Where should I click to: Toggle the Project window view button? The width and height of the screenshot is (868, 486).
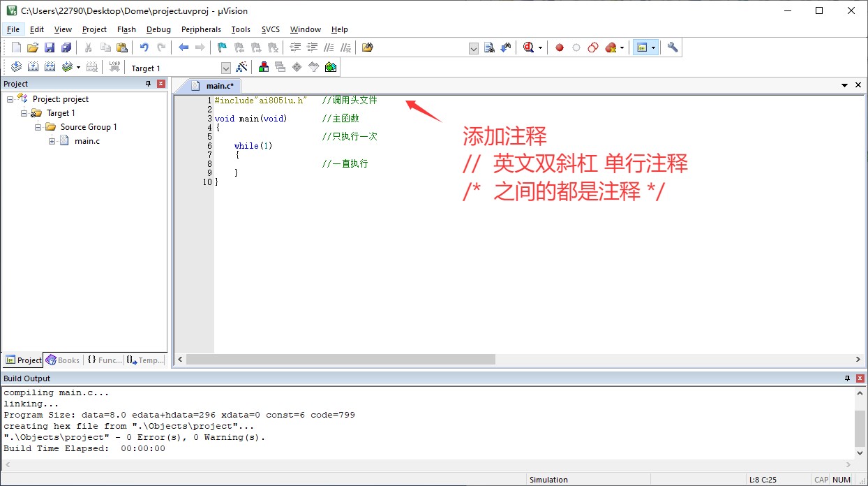pos(641,47)
